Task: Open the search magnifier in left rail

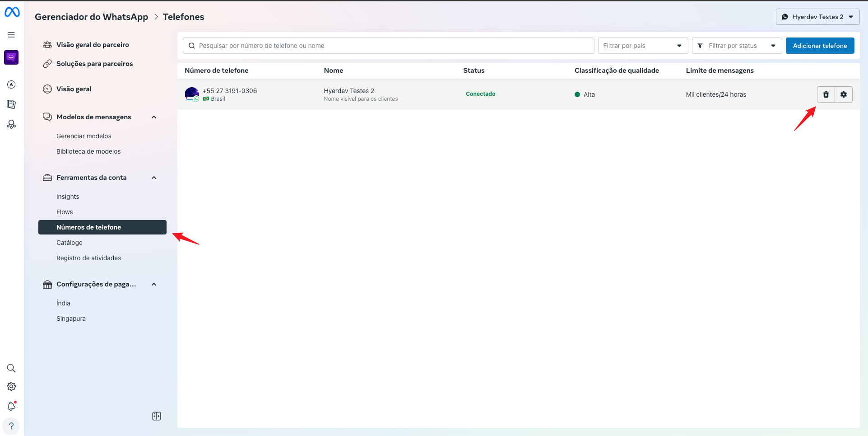Action: (11, 368)
